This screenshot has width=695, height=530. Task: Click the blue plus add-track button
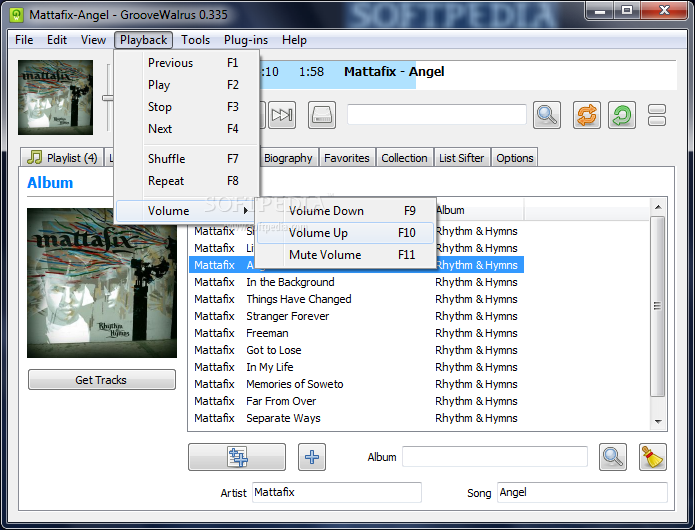(312, 457)
